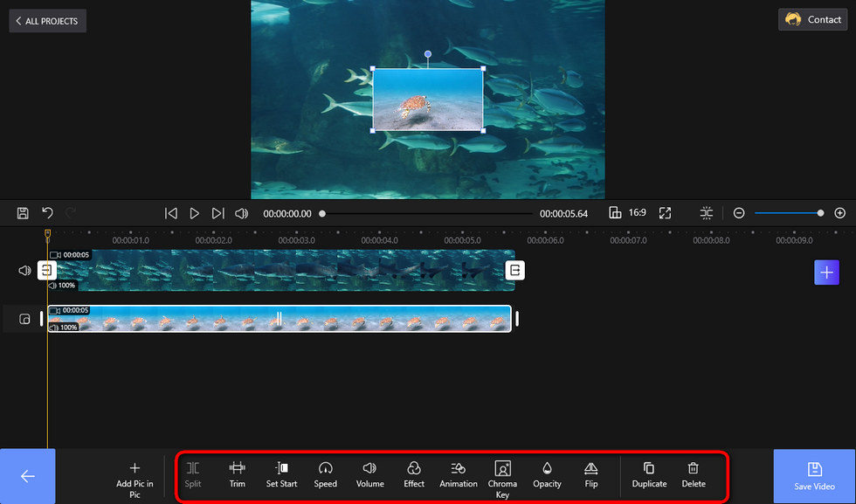Open the Effect options

pos(414,474)
